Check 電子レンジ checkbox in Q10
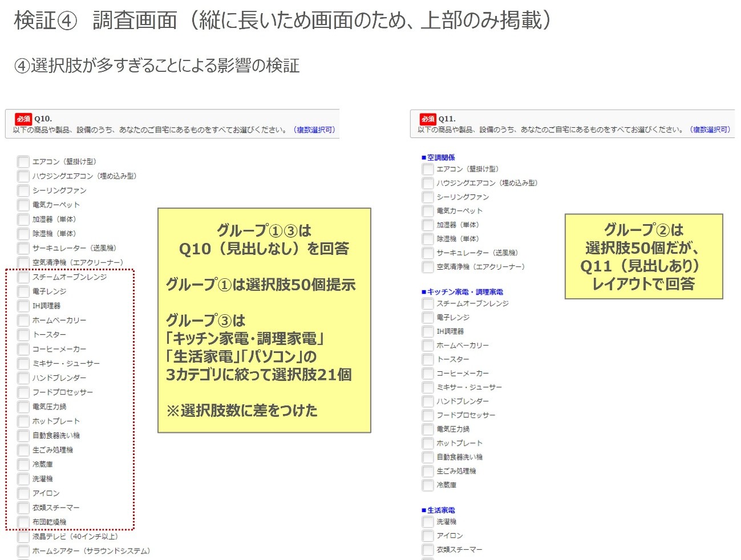741x560 pixels. [x=23, y=291]
